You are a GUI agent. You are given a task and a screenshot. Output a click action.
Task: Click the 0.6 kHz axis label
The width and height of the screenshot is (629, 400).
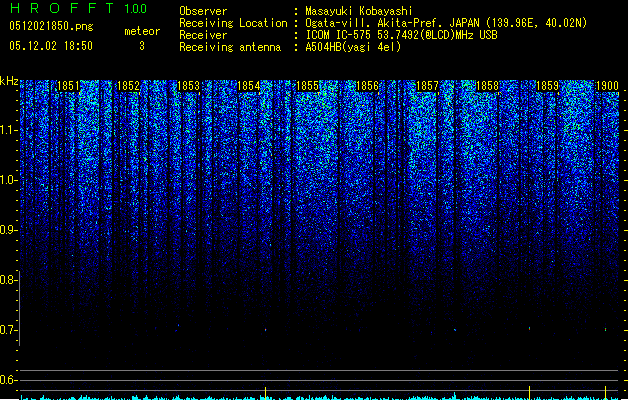point(9,380)
